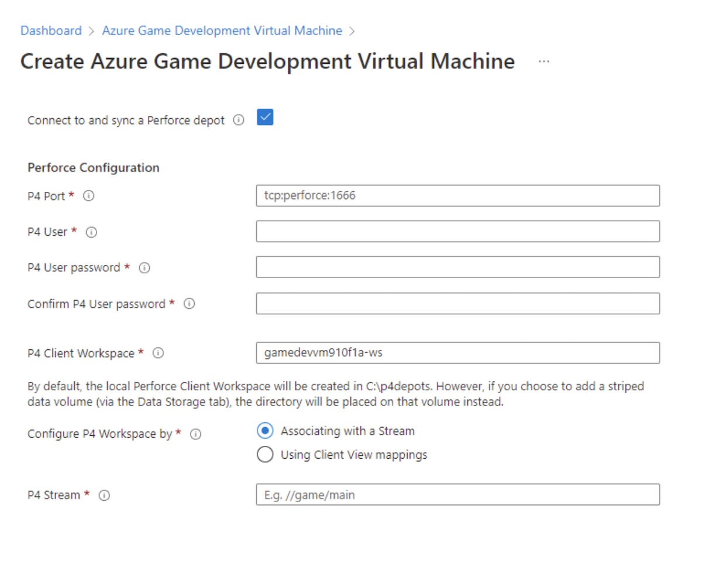The height and width of the screenshot is (588, 702).
Task: Click the P4 Stream input field
Action: click(x=458, y=494)
